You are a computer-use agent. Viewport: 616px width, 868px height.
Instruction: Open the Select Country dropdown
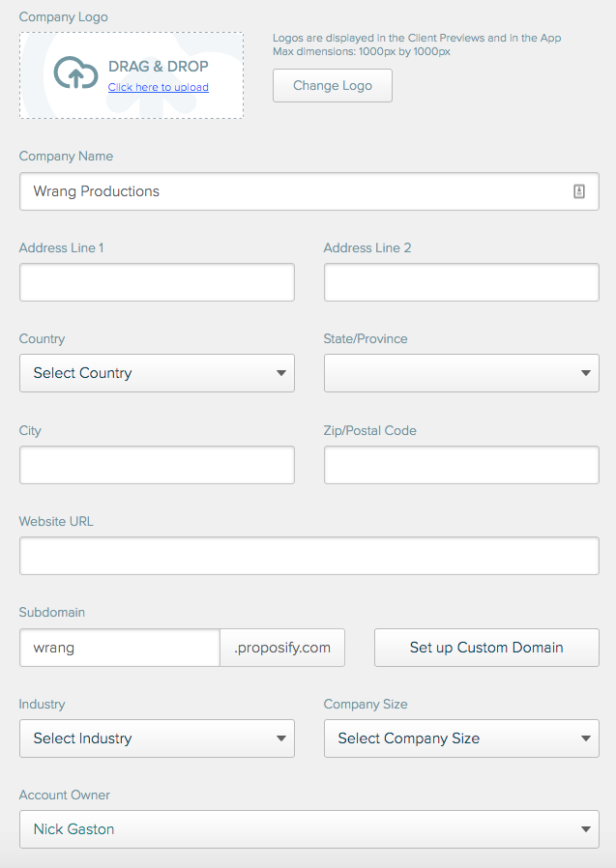(158, 373)
